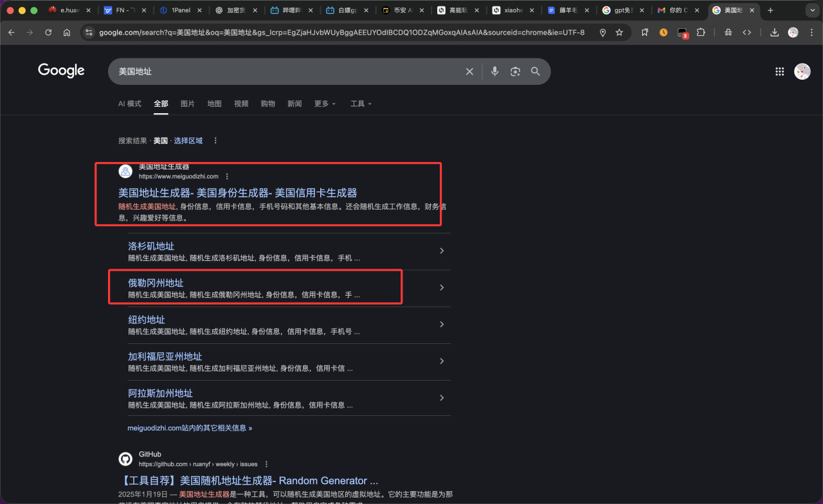Open the orange clock extension

click(x=664, y=32)
